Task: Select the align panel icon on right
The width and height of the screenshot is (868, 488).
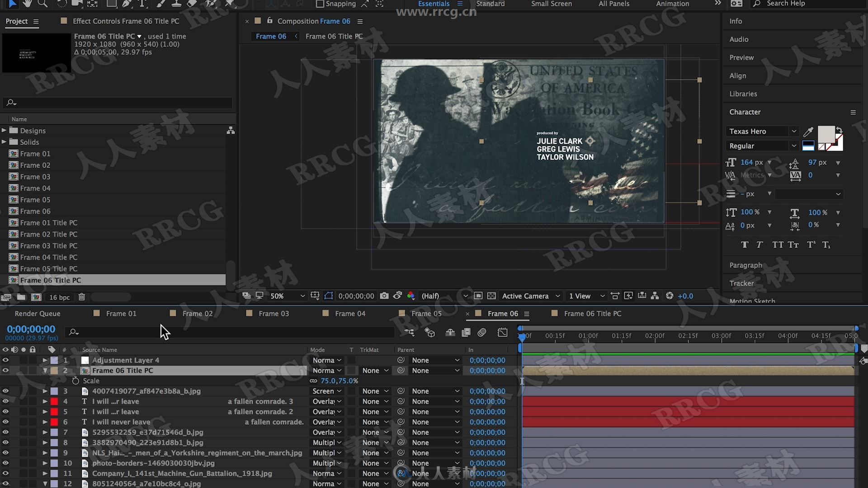Action: (x=737, y=75)
